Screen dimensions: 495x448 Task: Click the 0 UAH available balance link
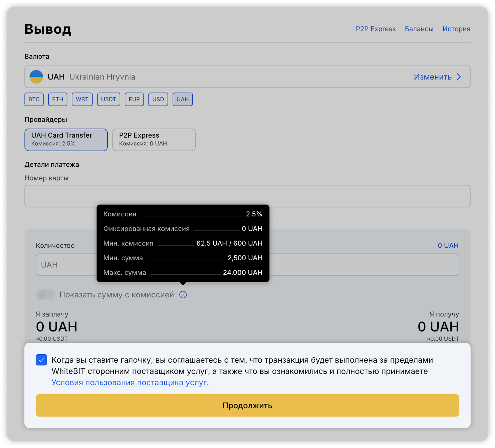(x=448, y=245)
